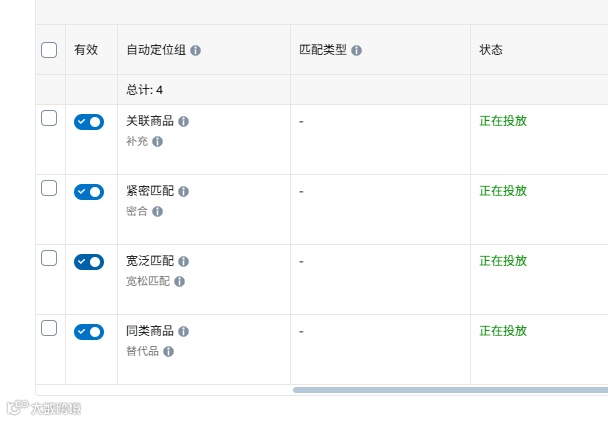Switch off the 同类商品 toggle
Image resolution: width=608 pixels, height=421 pixels.
[x=89, y=332]
